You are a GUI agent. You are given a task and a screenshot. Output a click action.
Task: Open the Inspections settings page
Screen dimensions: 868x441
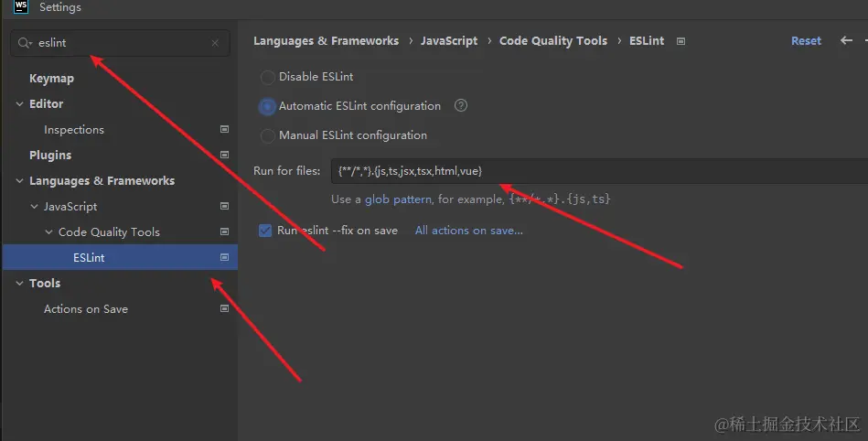click(x=74, y=130)
